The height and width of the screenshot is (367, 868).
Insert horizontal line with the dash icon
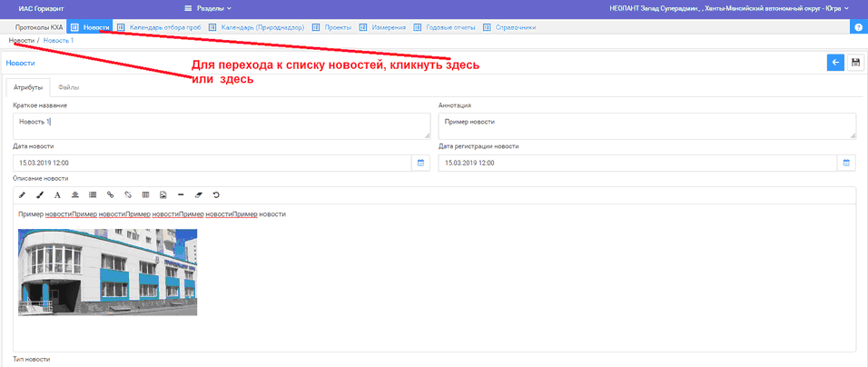click(x=181, y=194)
